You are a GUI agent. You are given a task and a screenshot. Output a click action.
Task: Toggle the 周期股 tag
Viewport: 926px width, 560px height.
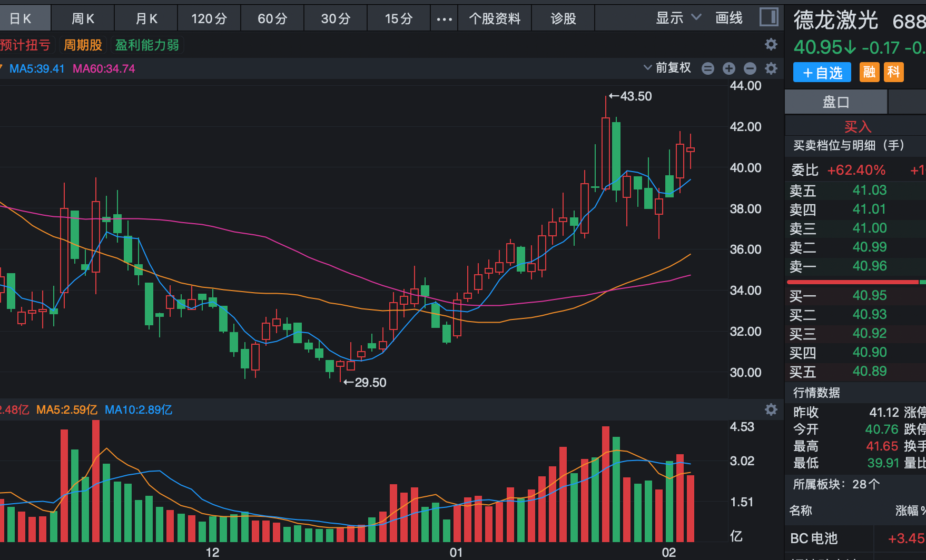click(x=83, y=45)
